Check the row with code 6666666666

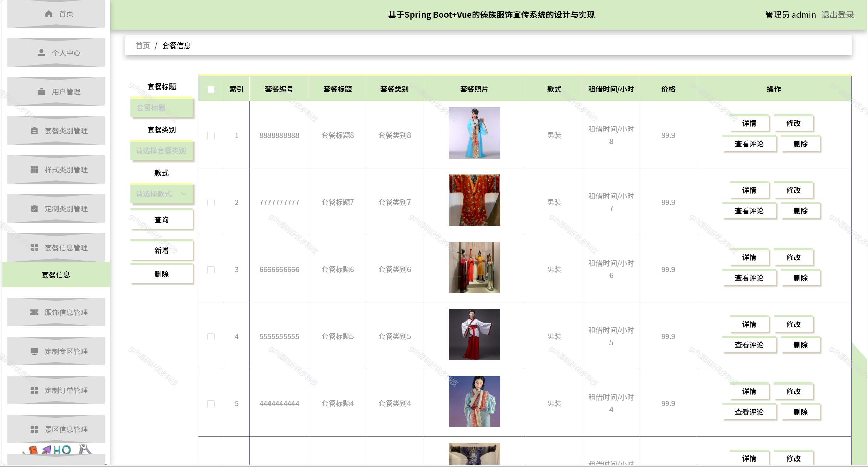point(211,270)
